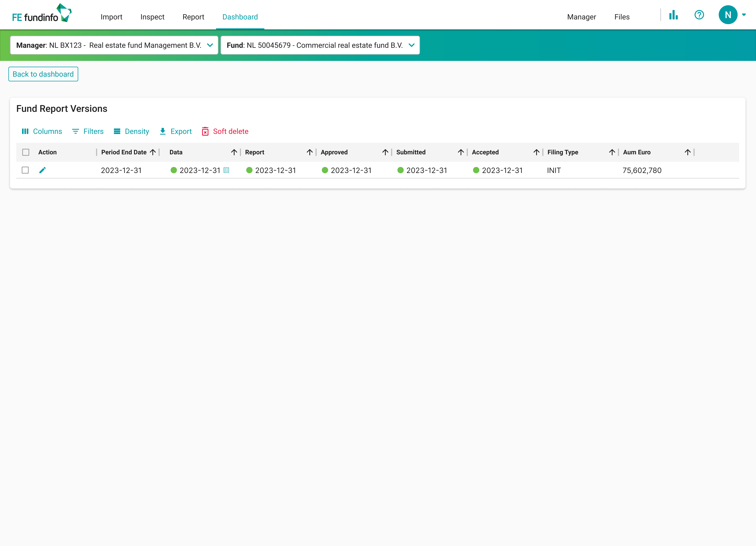Open the Report menu

pos(193,17)
